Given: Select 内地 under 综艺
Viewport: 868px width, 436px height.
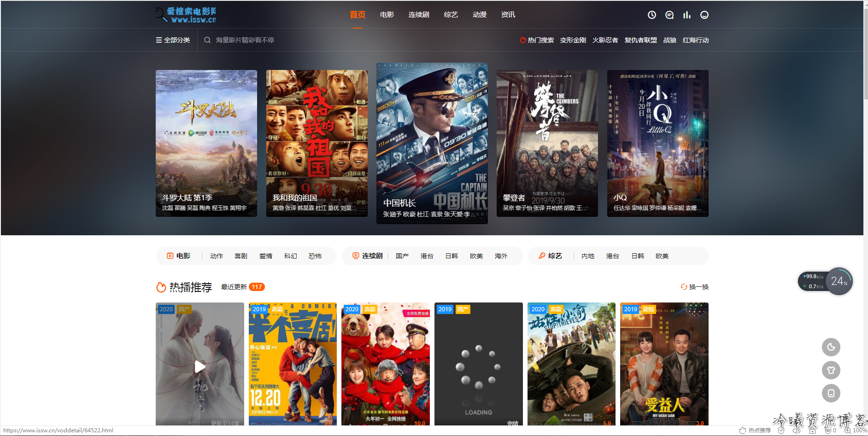Looking at the screenshot, I should point(588,256).
